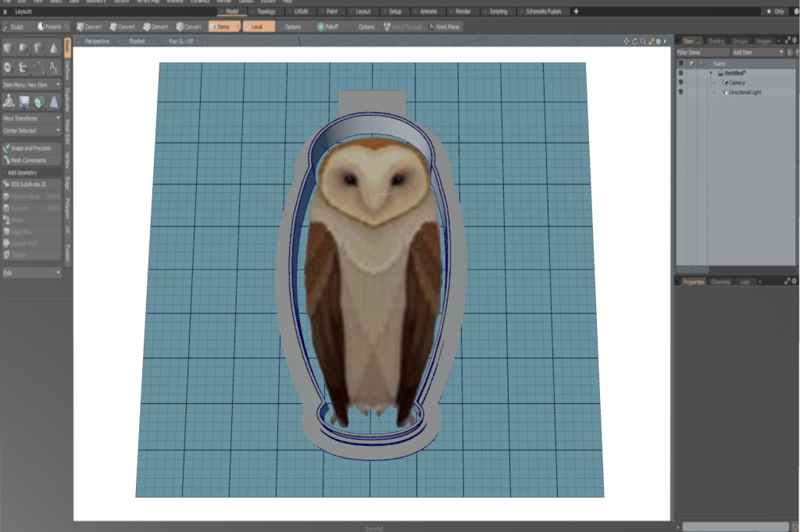This screenshot has width=800, height=532.
Task: Click SDS Subdivide 2X
Action: [x=31, y=184]
